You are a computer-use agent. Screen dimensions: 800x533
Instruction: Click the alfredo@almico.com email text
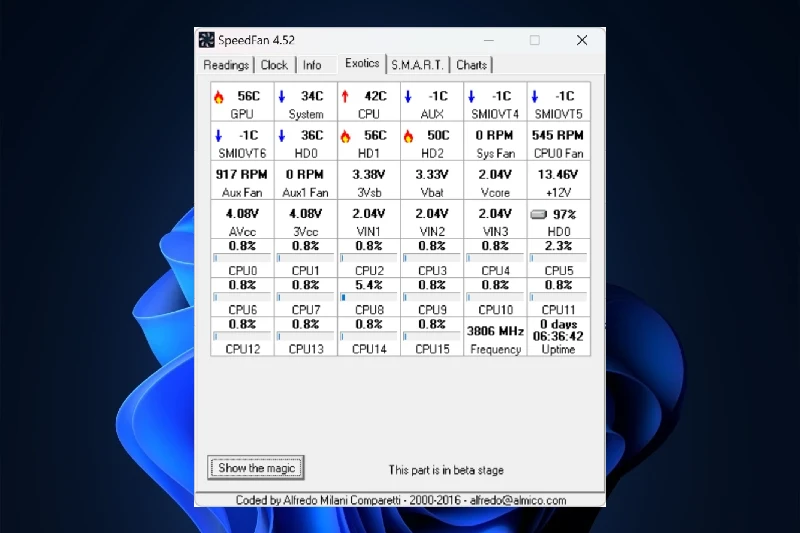coord(518,500)
